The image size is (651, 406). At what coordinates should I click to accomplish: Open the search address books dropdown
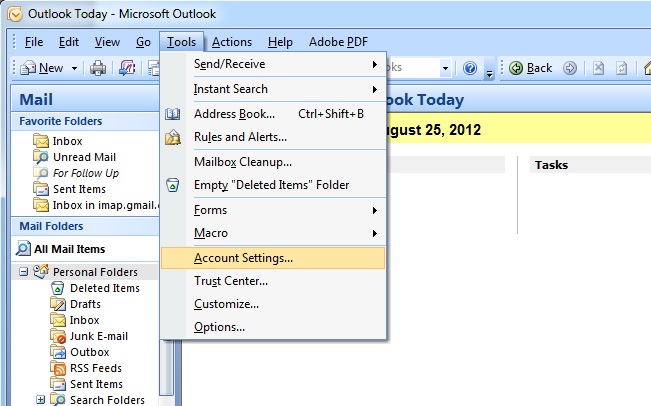coord(445,68)
